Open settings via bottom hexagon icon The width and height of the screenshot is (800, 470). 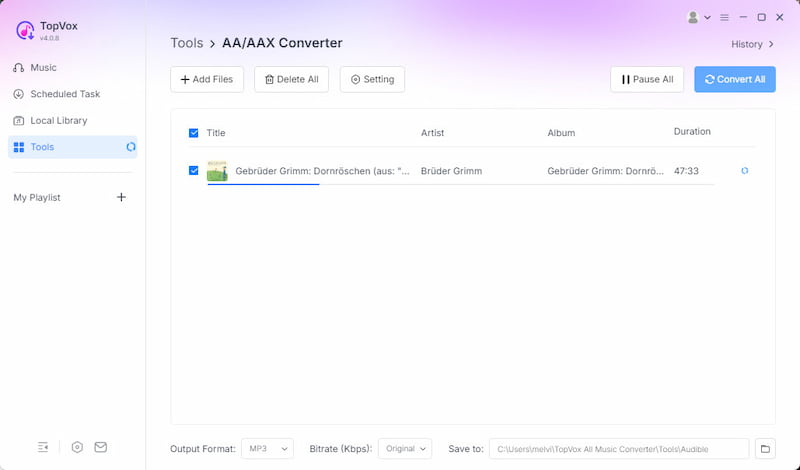click(77, 447)
